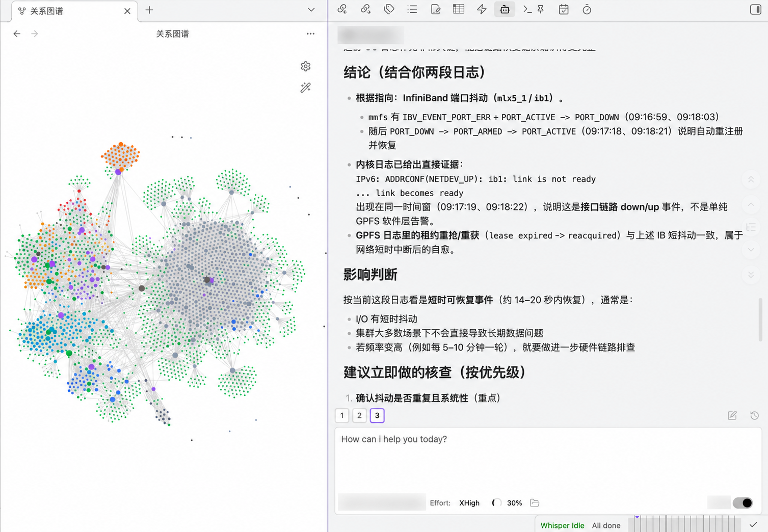Toggle the right sidebar panel
768x532 pixels.
pos(755,9)
